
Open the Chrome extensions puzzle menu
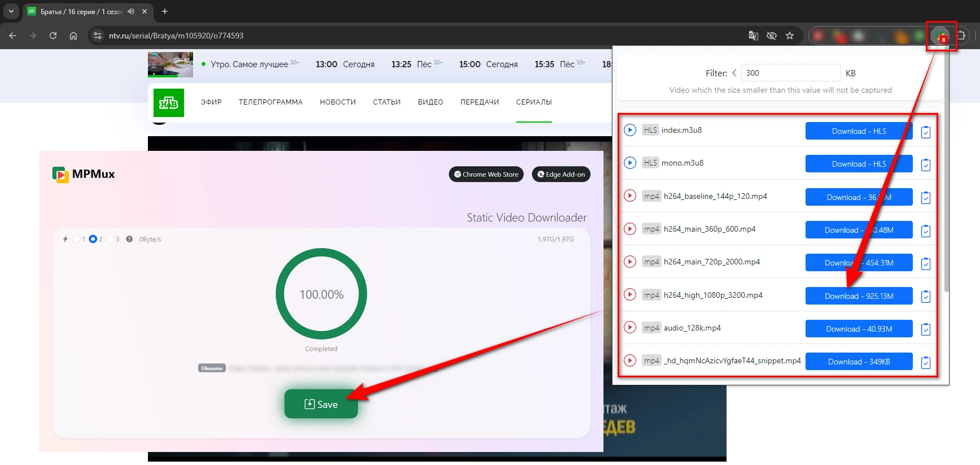(x=961, y=36)
